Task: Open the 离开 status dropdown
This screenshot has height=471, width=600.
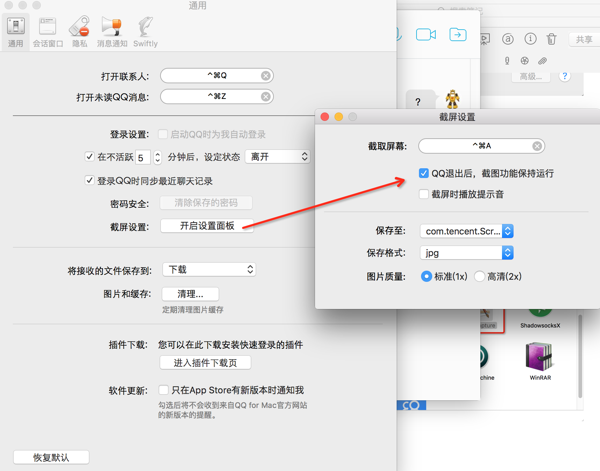Action: (x=277, y=156)
